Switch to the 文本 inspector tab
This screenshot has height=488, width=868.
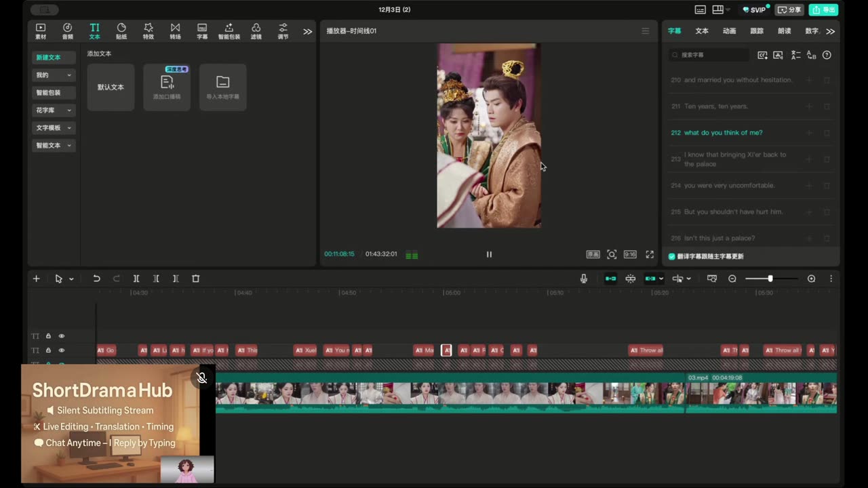(702, 31)
